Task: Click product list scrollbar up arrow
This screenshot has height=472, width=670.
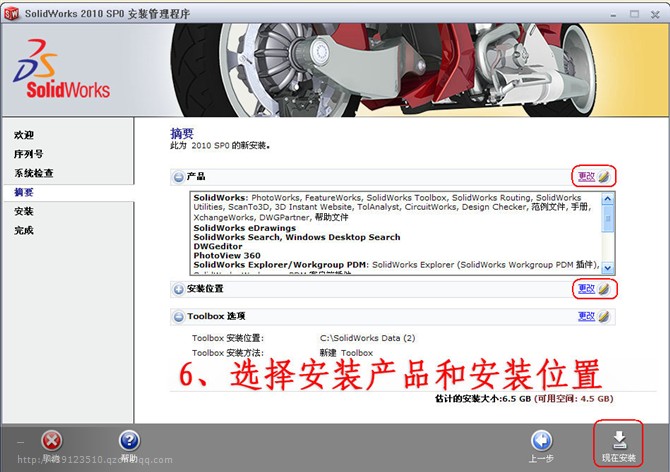Action: [608, 199]
